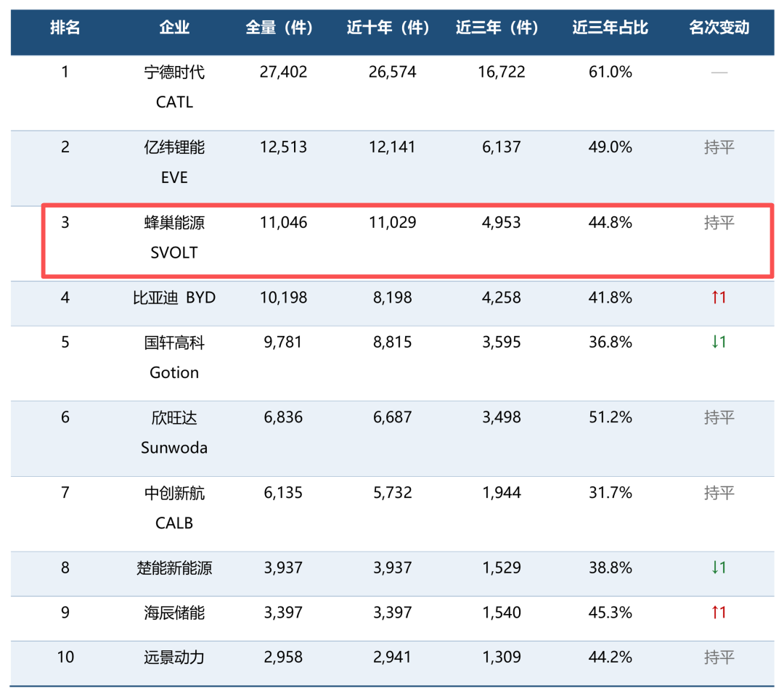Click the value 26,574
This screenshot has width=784, height=696.
point(392,72)
